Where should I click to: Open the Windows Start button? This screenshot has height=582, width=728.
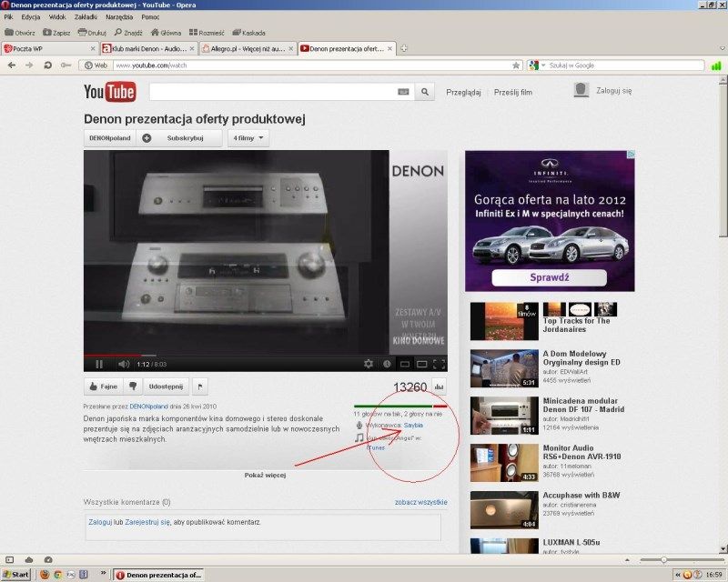15,575
